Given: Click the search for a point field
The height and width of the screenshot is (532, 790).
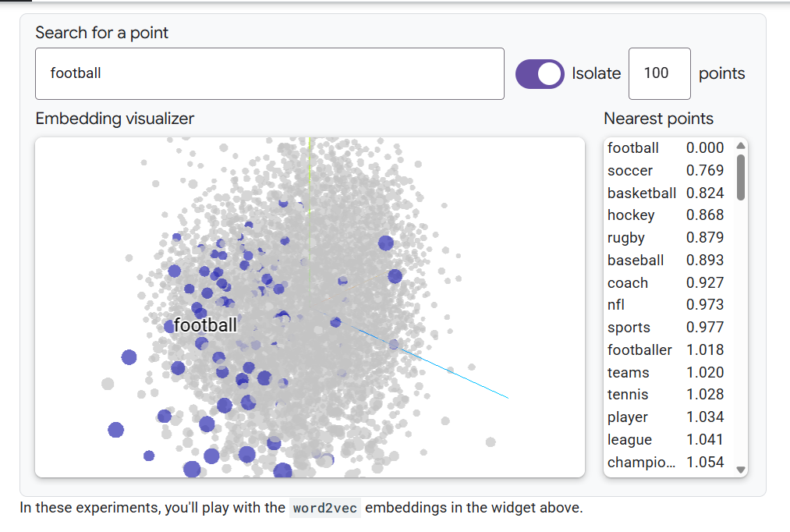Looking at the screenshot, I should point(270,74).
